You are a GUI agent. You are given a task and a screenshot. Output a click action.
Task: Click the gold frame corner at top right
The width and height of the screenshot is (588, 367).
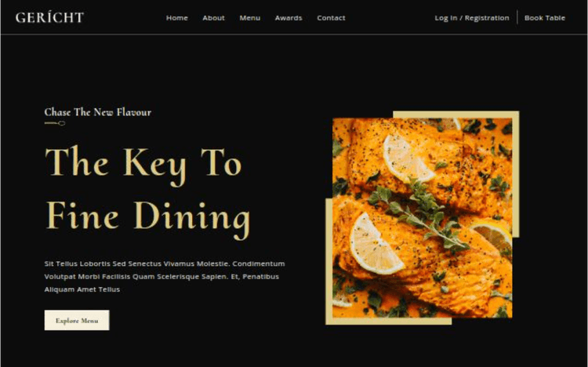tap(516, 114)
